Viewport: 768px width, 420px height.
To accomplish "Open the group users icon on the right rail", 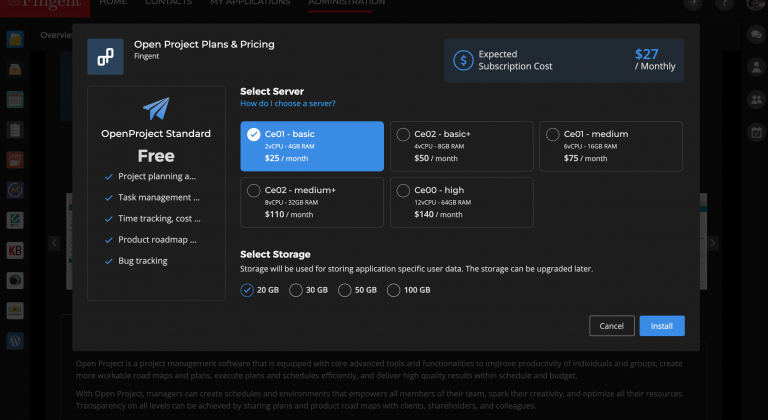I will point(756,99).
